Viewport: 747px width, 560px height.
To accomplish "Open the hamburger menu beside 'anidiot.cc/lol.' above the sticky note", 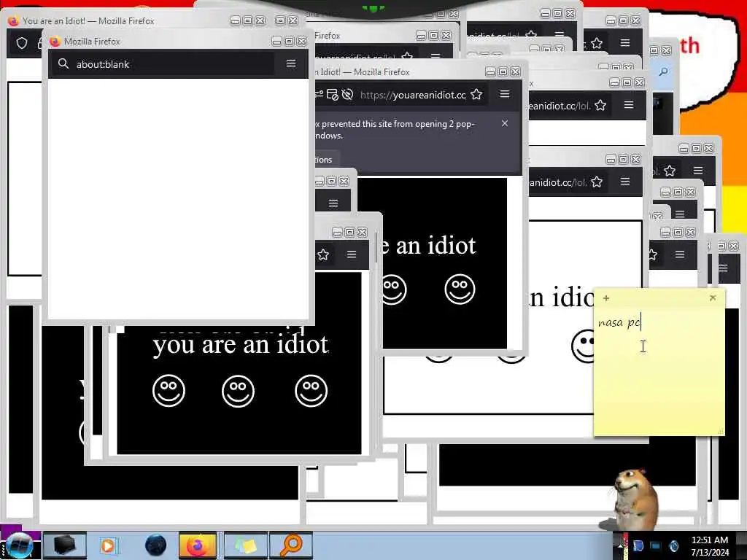I will pos(625,182).
